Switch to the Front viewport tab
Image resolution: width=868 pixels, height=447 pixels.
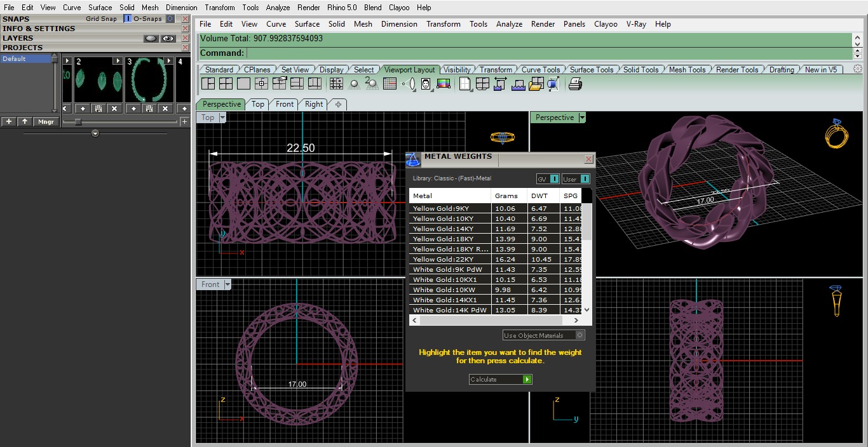(x=285, y=104)
